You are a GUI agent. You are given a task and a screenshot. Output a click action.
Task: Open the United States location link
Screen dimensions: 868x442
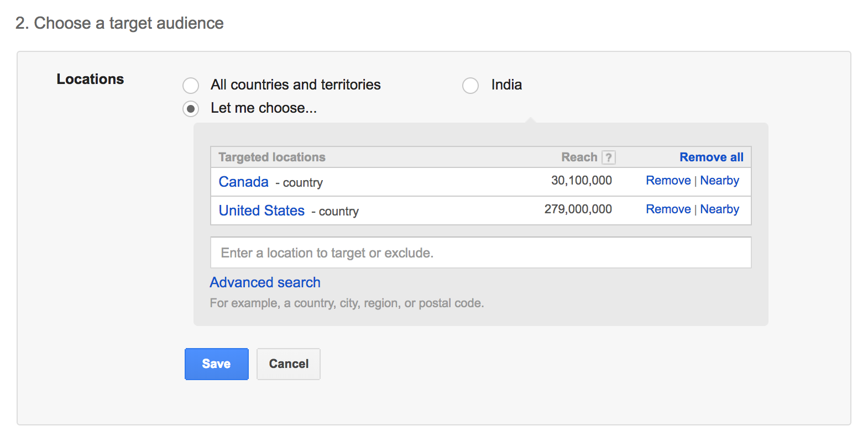(x=262, y=211)
